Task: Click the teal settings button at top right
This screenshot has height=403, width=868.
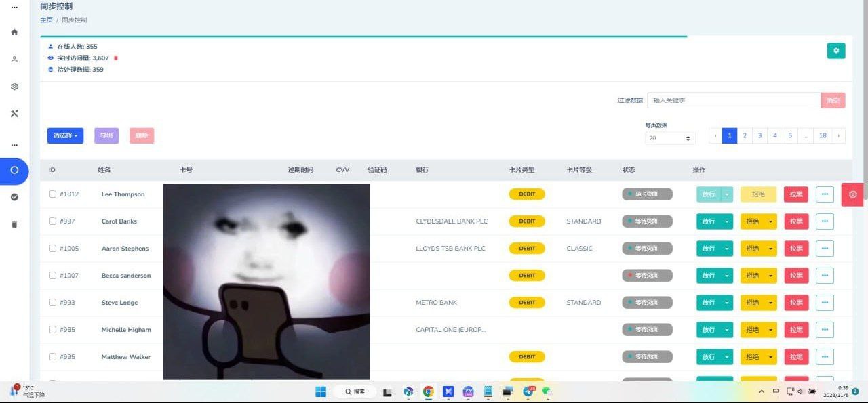Action: (x=836, y=51)
